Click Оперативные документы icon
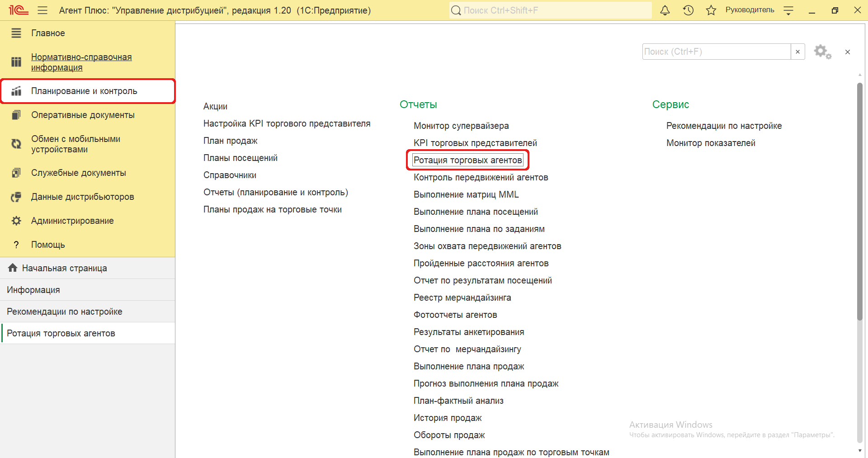Image resolution: width=868 pixels, height=458 pixels. click(x=16, y=115)
